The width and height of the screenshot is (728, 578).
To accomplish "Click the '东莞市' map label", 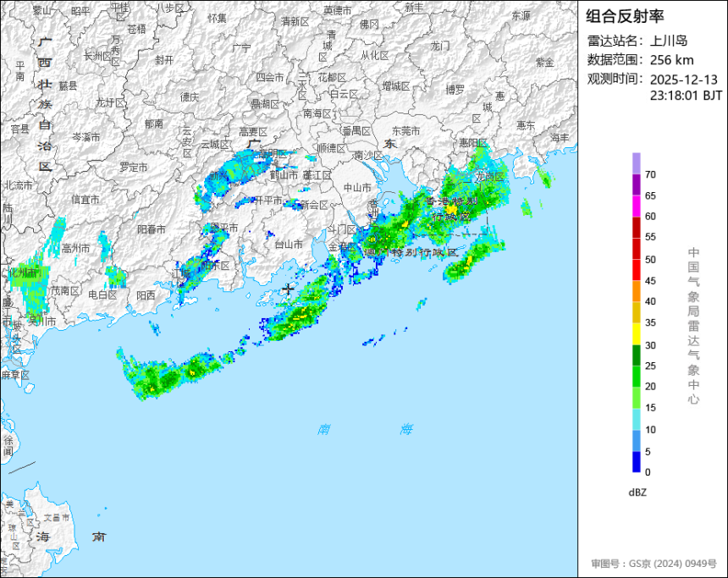I will (405, 131).
